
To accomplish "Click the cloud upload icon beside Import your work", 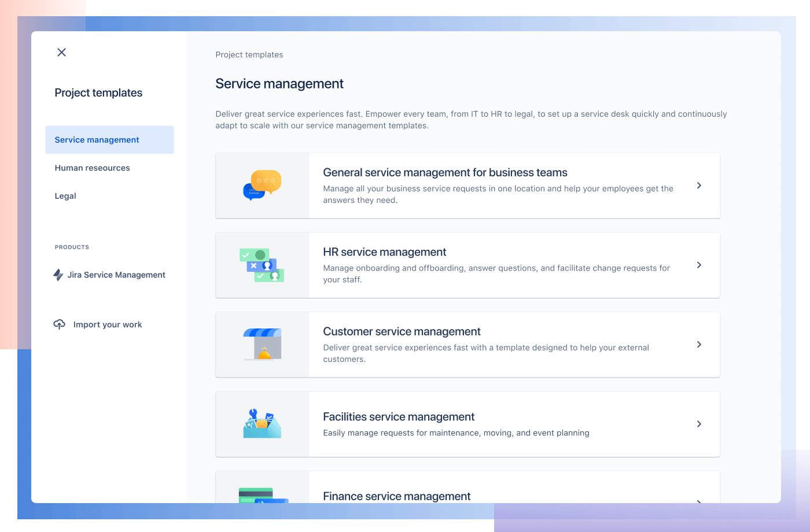I will (58, 324).
